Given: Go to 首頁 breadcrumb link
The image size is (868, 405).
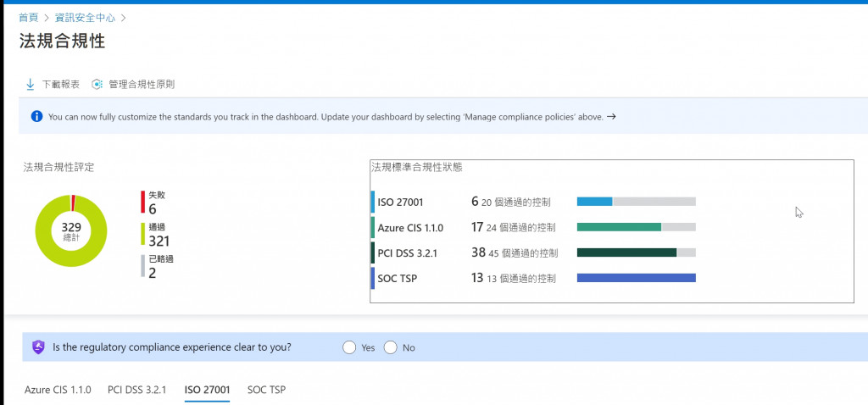Looking at the screenshot, I should (28, 18).
